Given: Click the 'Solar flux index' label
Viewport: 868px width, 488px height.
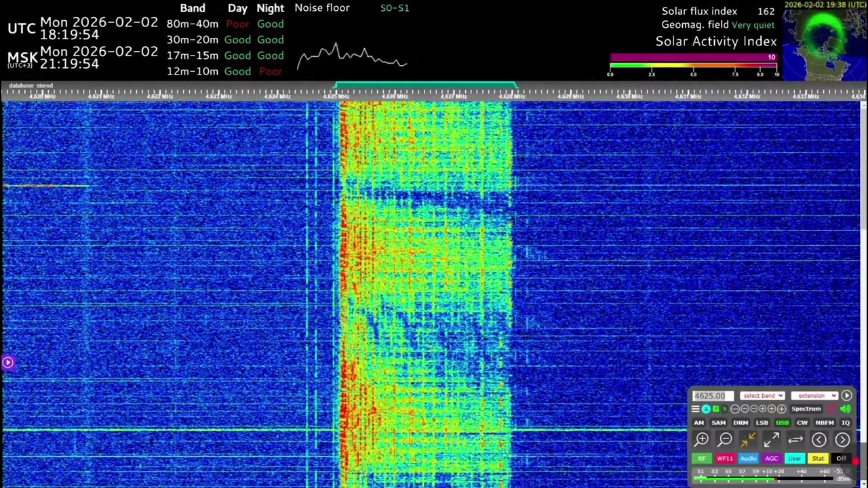Looking at the screenshot, I should point(699,12).
